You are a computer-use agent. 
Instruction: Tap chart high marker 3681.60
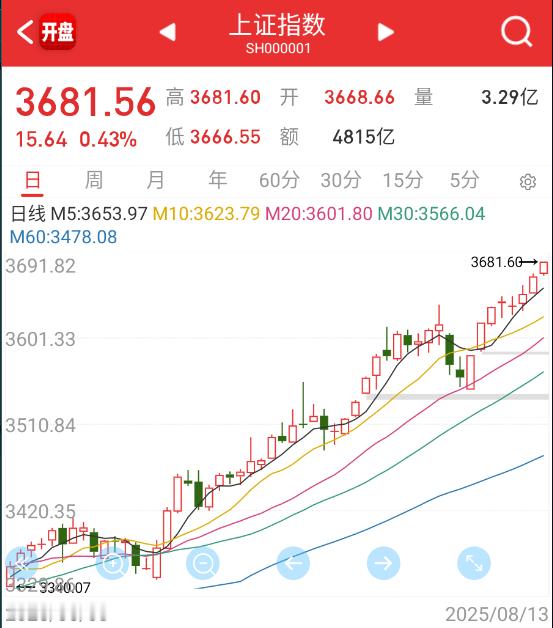tap(497, 262)
